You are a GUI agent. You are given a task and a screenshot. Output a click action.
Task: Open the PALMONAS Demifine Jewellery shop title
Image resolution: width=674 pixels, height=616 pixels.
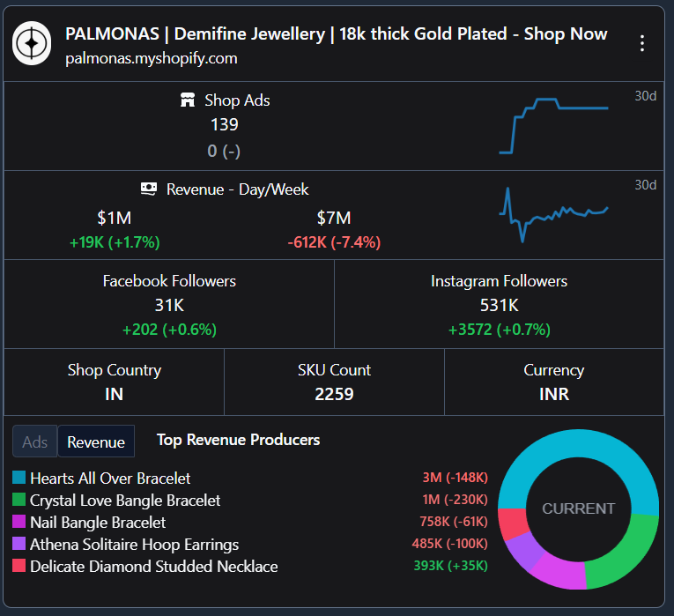pyautogui.click(x=337, y=34)
